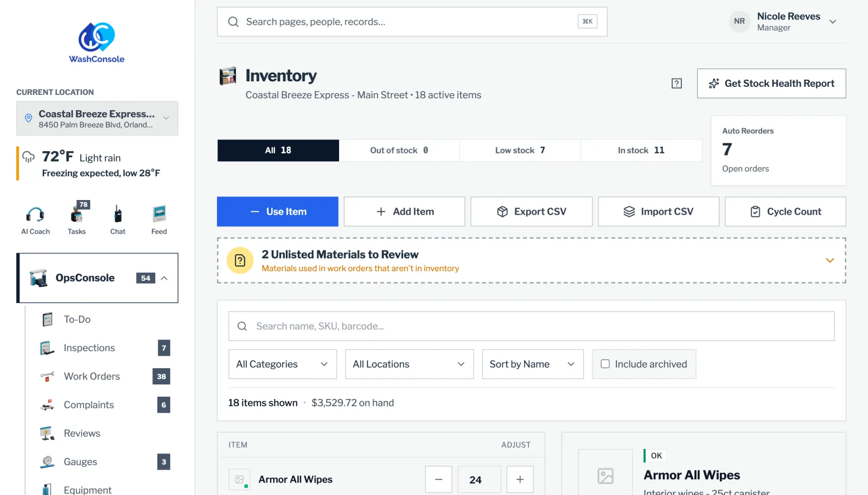Expand the Unlisted Materials to Review panel
868x495 pixels.
(829, 261)
